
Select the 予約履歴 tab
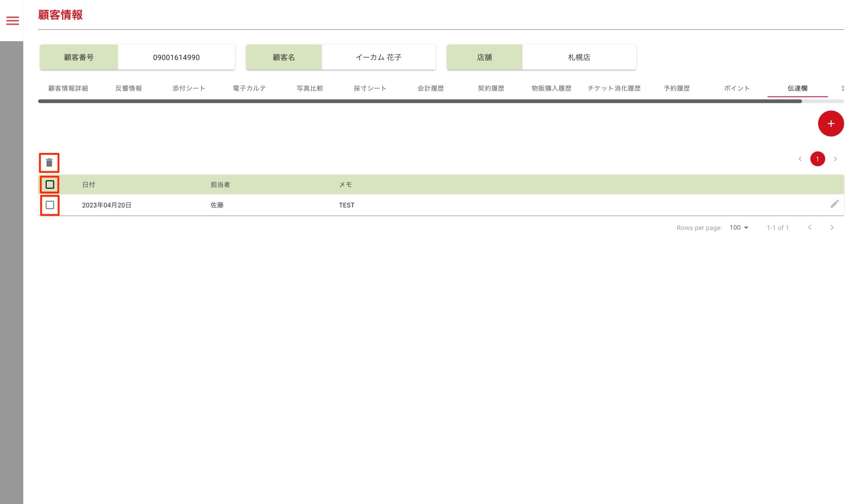pyautogui.click(x=677, y=89)
